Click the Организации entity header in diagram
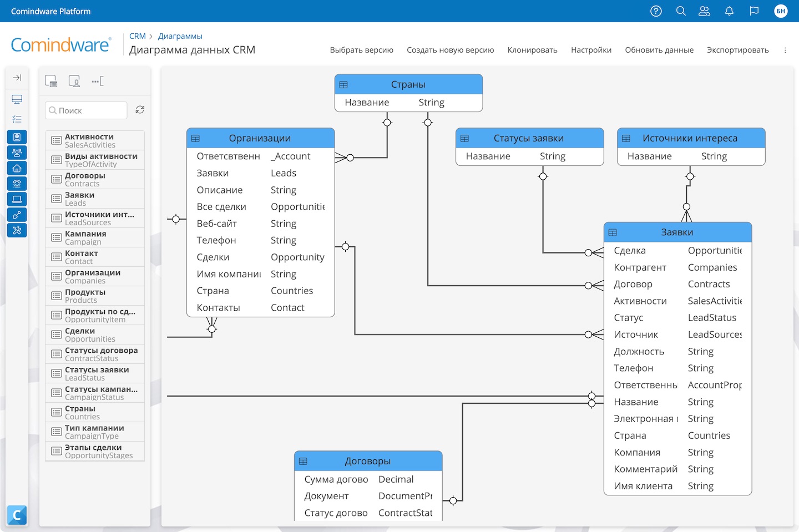Screen dimensions: 799x532 [260, 138]
